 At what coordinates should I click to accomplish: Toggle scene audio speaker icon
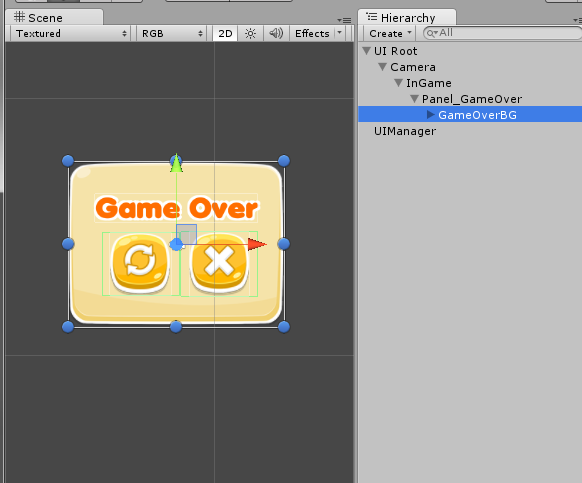pyautogui.click(x=276, y=33)
